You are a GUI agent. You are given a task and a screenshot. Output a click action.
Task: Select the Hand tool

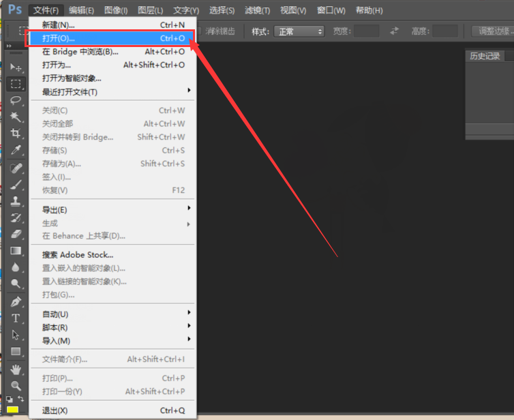pyautogui.click(x=16, y=370)
